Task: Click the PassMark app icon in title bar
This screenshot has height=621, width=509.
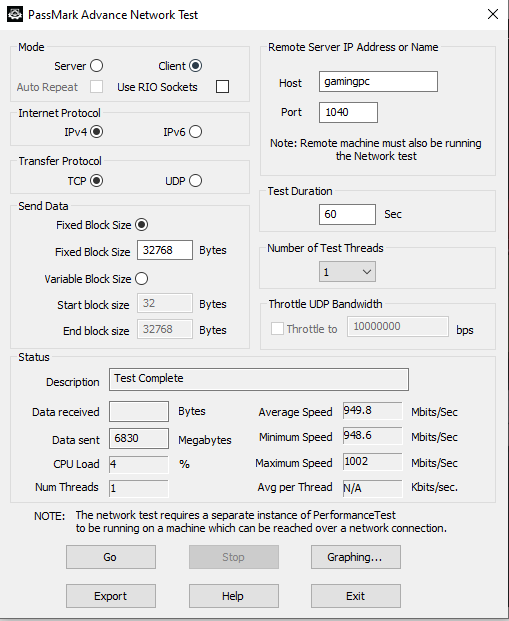Action: (15, 15)
